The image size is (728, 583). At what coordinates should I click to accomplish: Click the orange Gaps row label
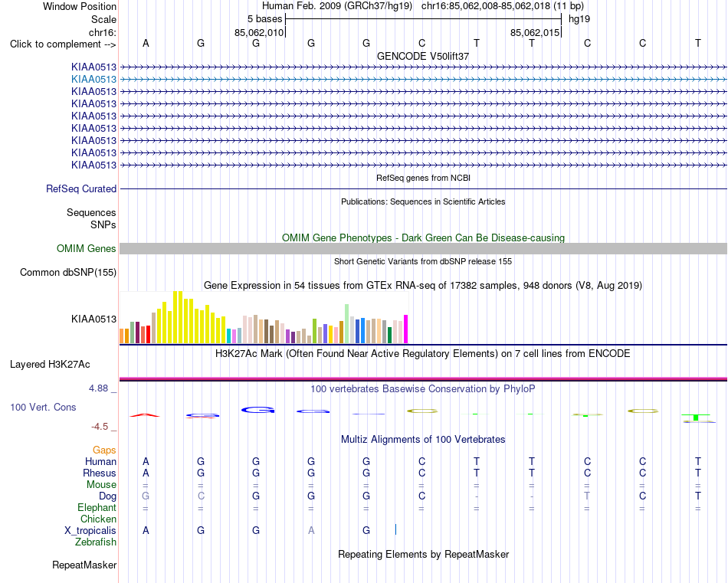[x=104, y=450]
